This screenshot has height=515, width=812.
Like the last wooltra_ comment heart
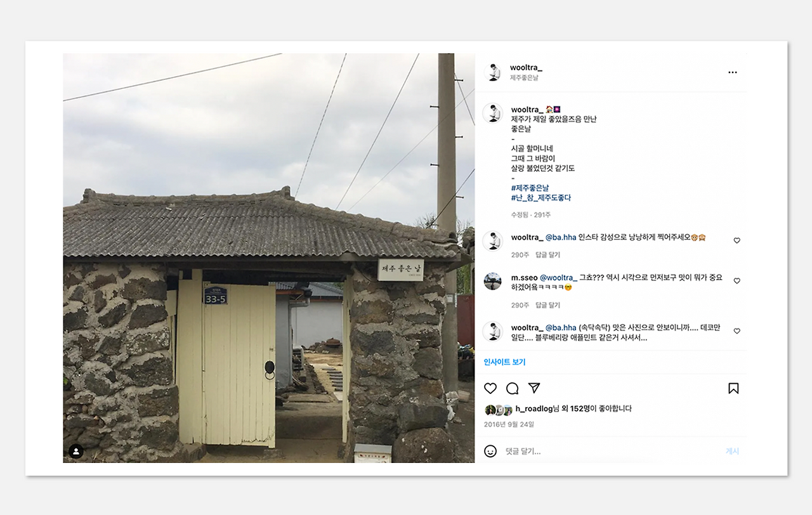tap(737, 331)
